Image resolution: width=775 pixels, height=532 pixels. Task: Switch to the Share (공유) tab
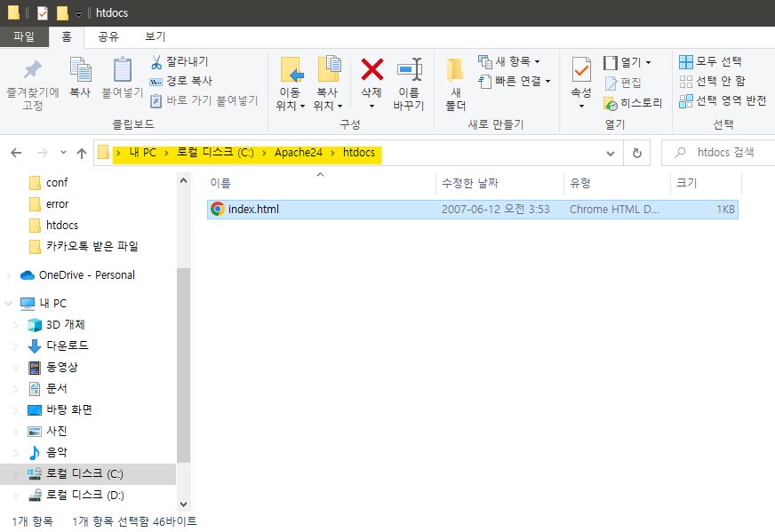(x=108, y=37)
